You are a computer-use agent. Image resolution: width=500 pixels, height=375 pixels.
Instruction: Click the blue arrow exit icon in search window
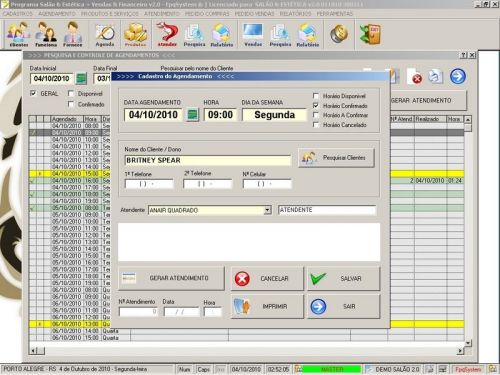458,76
